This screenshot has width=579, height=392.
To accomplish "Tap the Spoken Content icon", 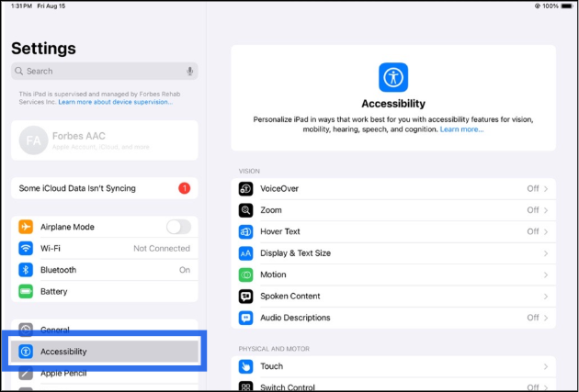I will click(245, 297).
